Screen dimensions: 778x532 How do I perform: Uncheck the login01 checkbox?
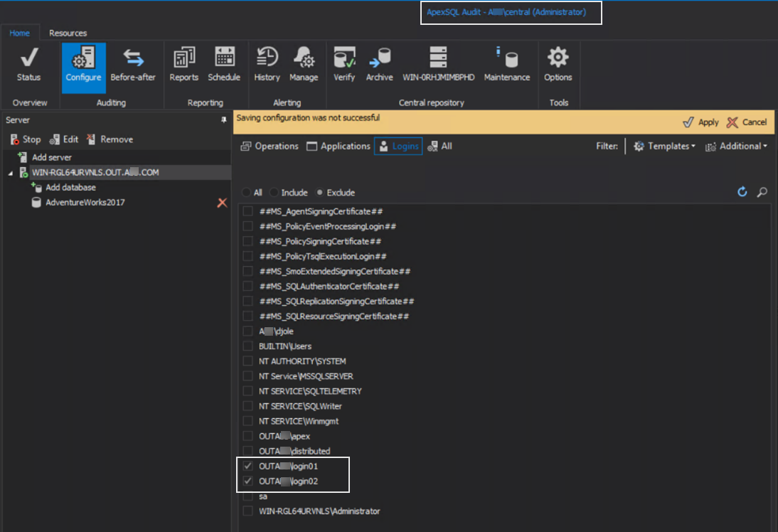(x=247, y=466)
